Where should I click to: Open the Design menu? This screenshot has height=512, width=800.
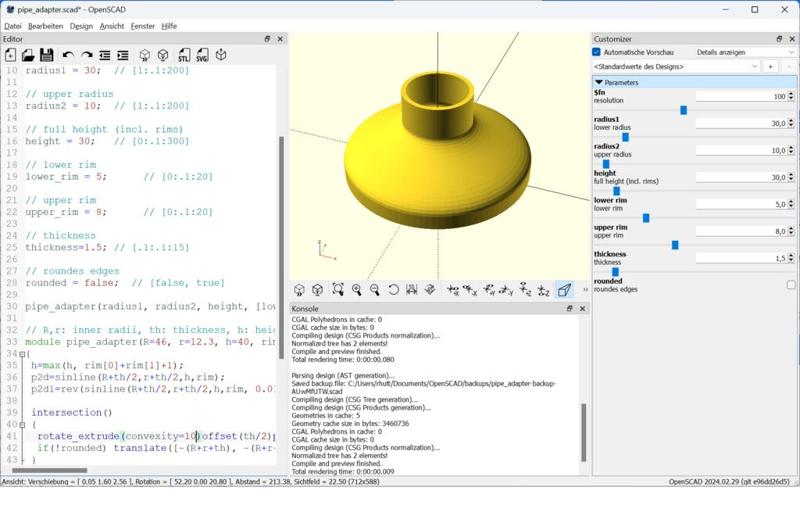pyautogui.click(x=81, y=26)
